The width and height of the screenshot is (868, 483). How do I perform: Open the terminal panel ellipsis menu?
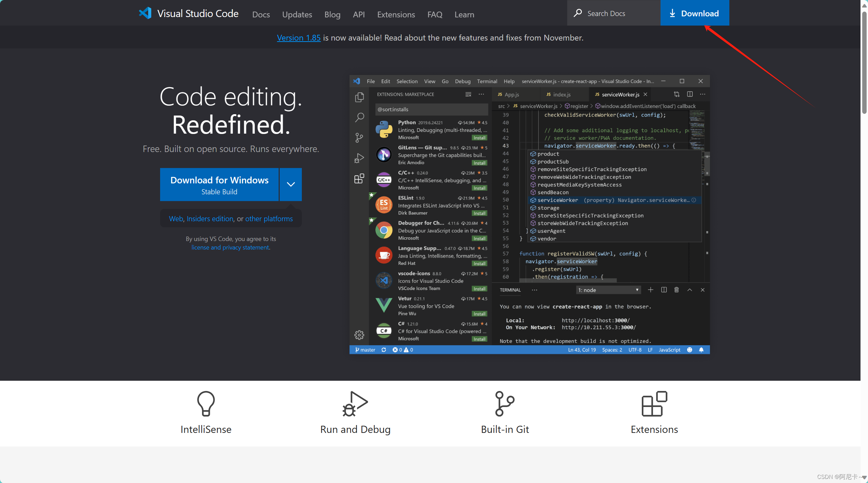[534, 290]
